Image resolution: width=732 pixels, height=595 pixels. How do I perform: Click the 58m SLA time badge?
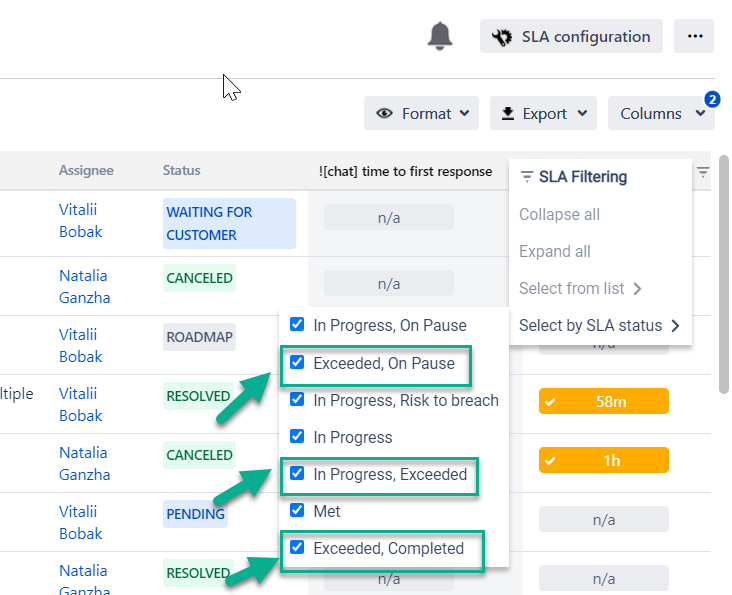pyautogui.click(x=604, y=401)
